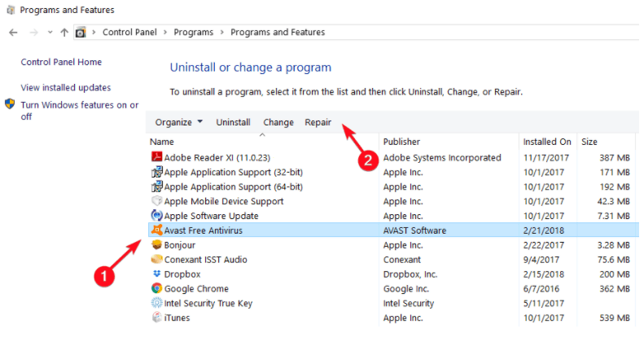Open Turn Windows features on or off
644x342 pixels.
tap(80, 111)
